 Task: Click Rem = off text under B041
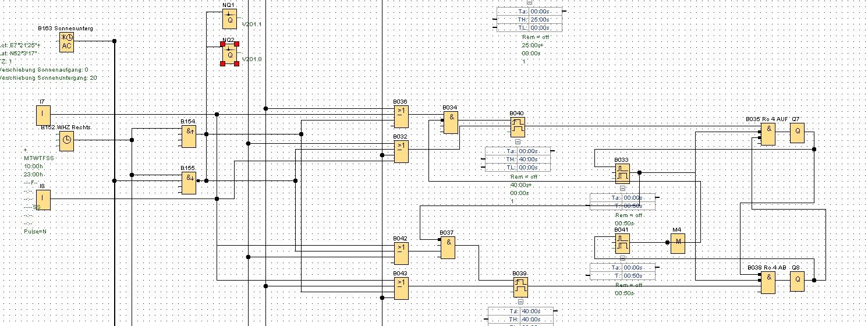(628, 285)
